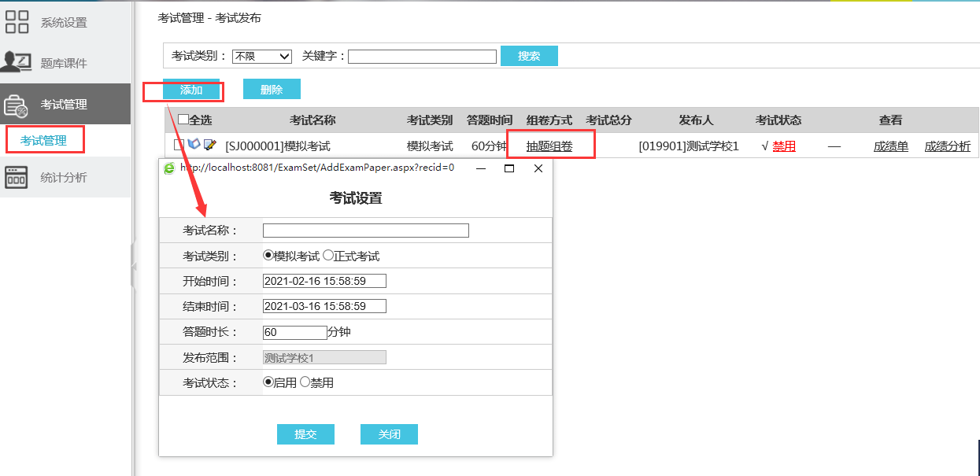Click the 考试状态 column header
Viewport: 980px width, 476px height.
tap(778, 120)
